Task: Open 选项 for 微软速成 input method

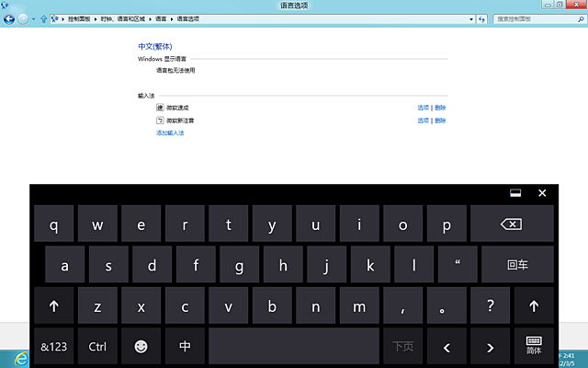Action: click(423, 108)
